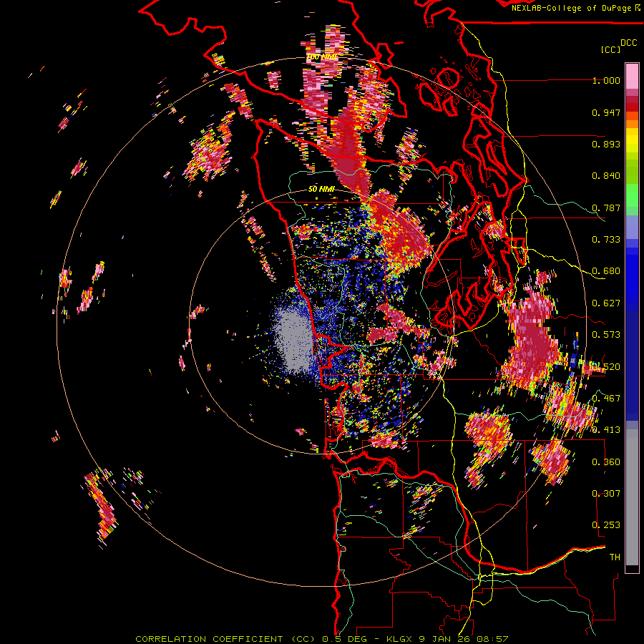Select the DCC label above the color scale

pos(629,43)
